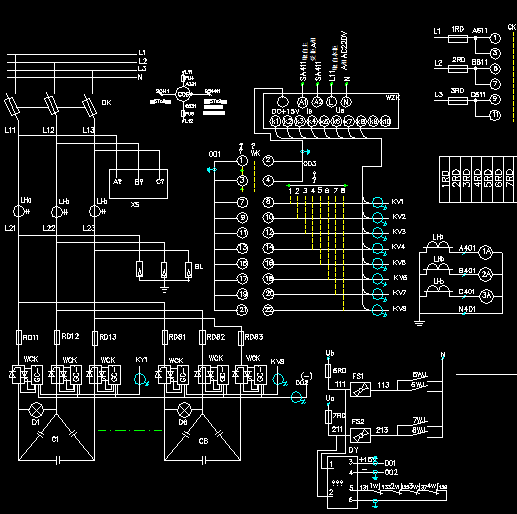Select the A611 wire label
The image size is (517, 514).
(480, 31)
